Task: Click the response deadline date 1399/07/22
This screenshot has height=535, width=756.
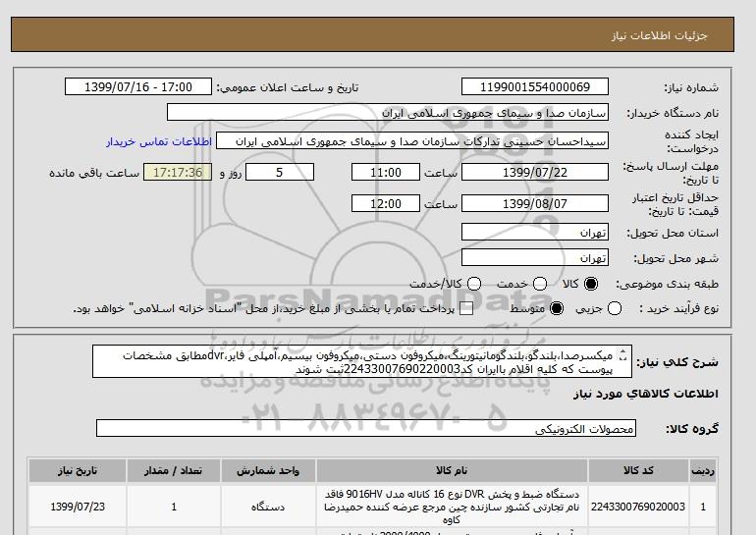Action: pyautogui.click(x=535, y=172)
